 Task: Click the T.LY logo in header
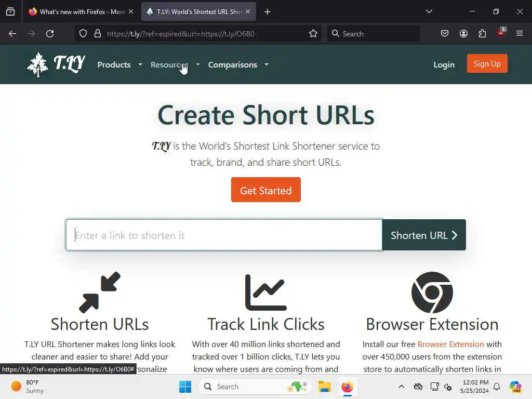56,64
